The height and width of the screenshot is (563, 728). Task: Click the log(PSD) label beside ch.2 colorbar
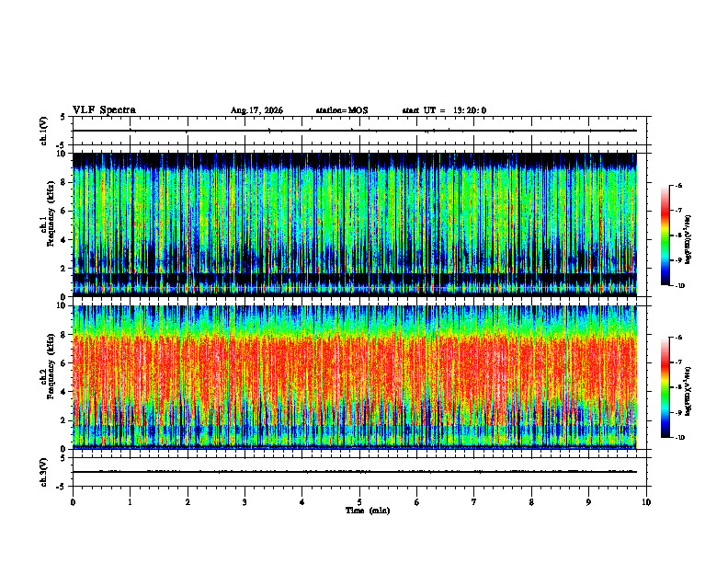[688, 392]
